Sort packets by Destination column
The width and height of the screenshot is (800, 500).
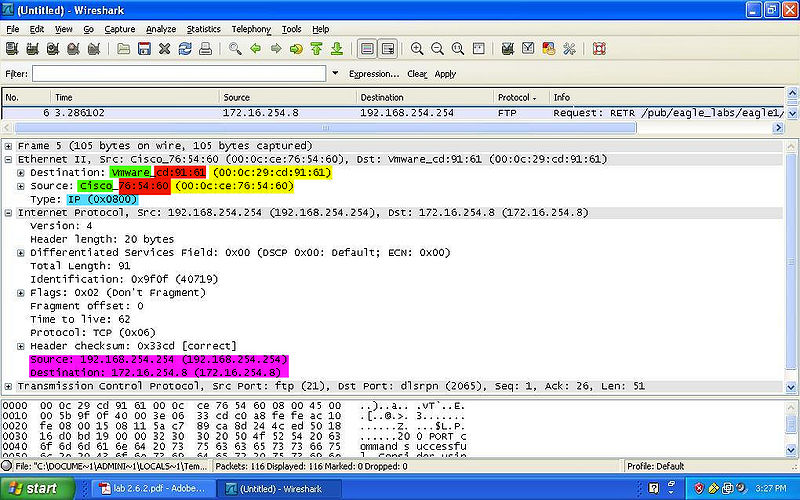[424, 97]
